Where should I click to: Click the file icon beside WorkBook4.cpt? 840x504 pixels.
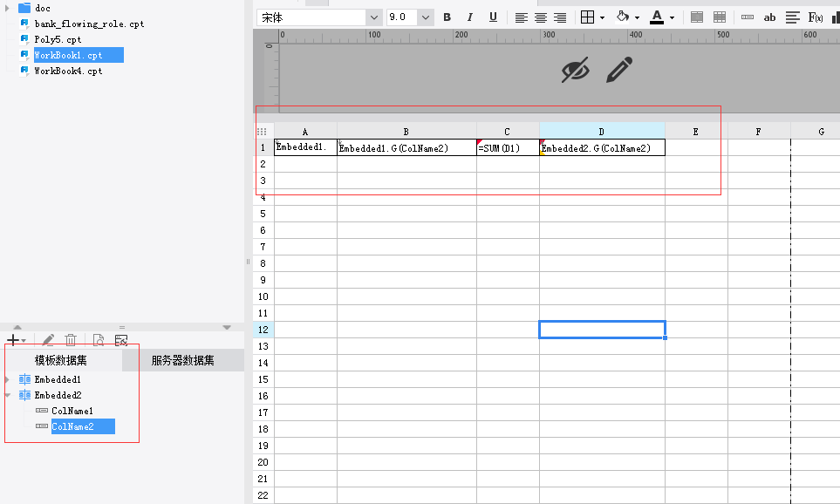point(24,71)
